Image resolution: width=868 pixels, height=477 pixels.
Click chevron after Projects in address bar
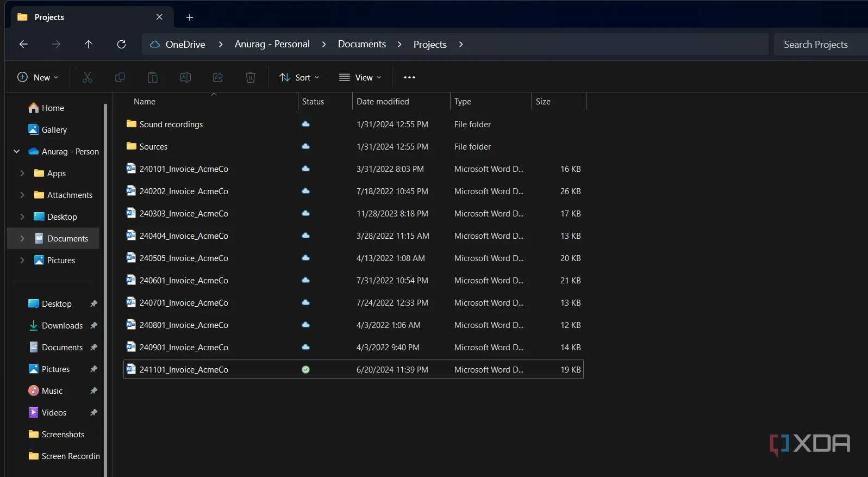click(x=461, y=44)
